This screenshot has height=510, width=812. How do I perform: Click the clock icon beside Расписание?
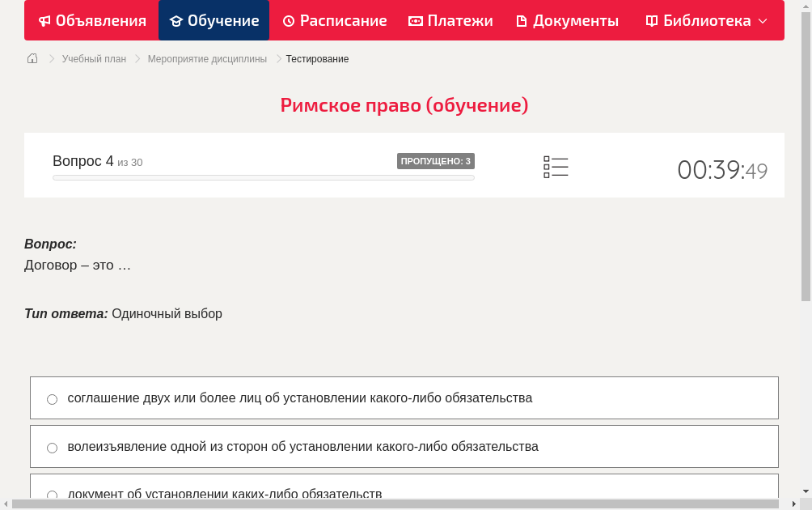[x=289, y=20]
